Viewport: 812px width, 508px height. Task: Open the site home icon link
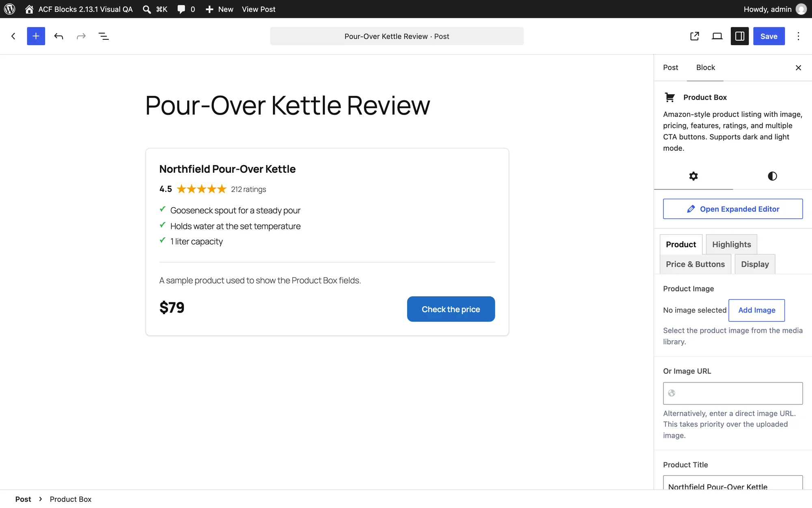point(29,9)
